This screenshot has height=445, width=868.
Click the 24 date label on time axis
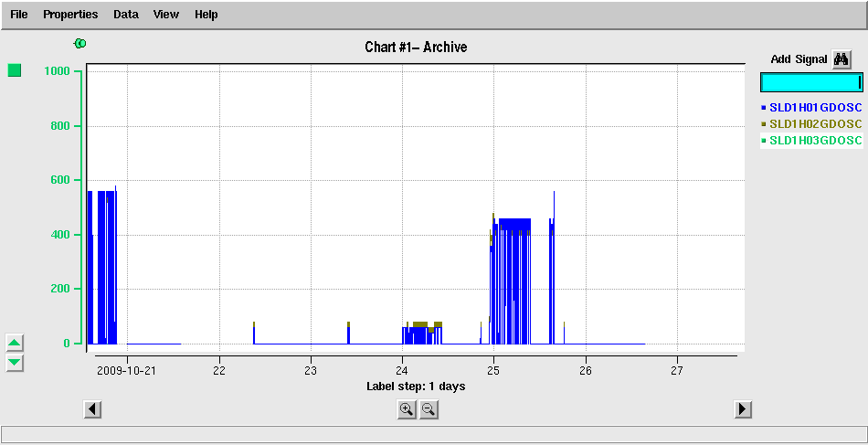(x=402, y=370)
